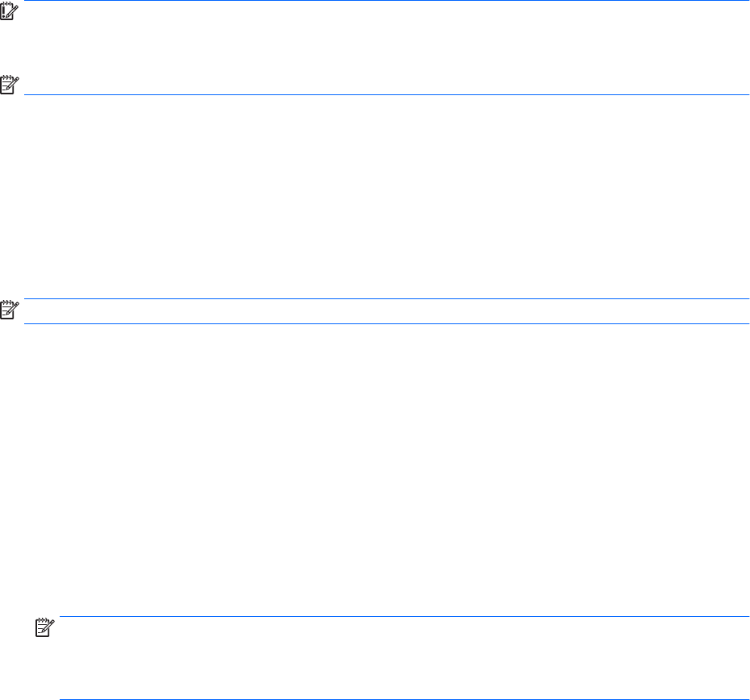750x700 pixels.
Task: Click blue line above the indented bottom Note
Action: [403, 618]
